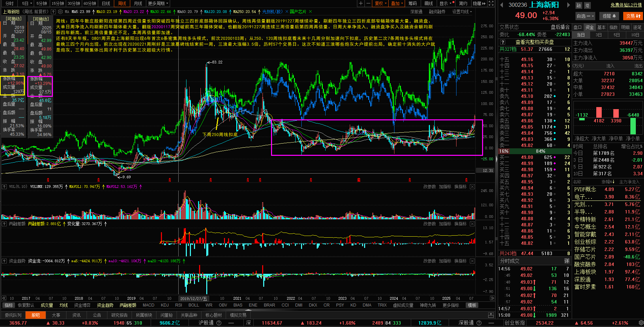Select MACD indicator

[148, 305]
